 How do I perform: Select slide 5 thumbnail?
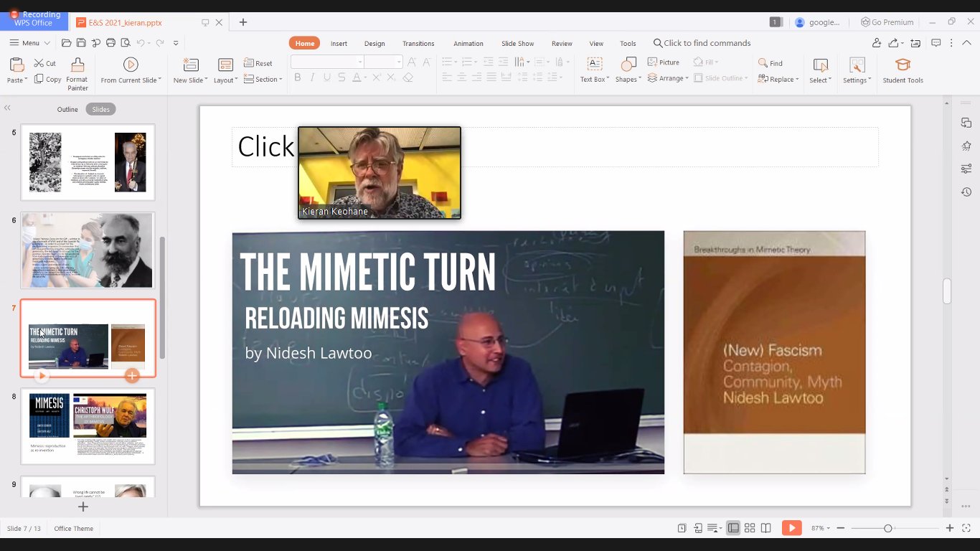point(88,162)
